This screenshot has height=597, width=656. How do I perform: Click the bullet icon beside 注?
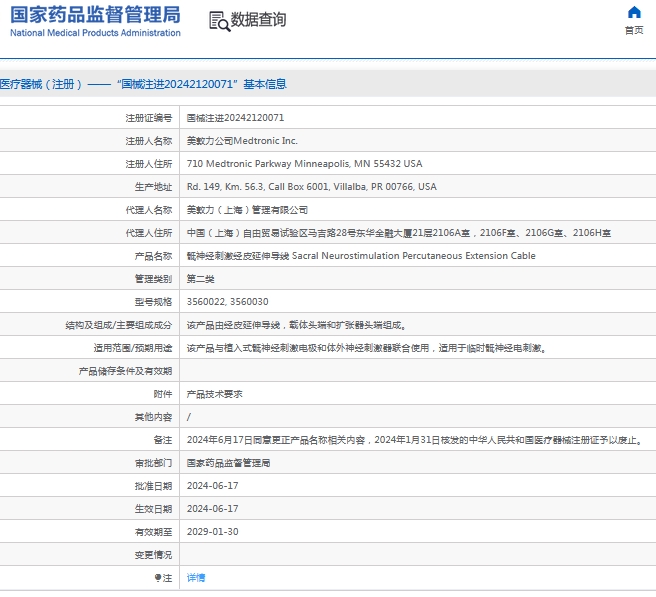point(158,578)
